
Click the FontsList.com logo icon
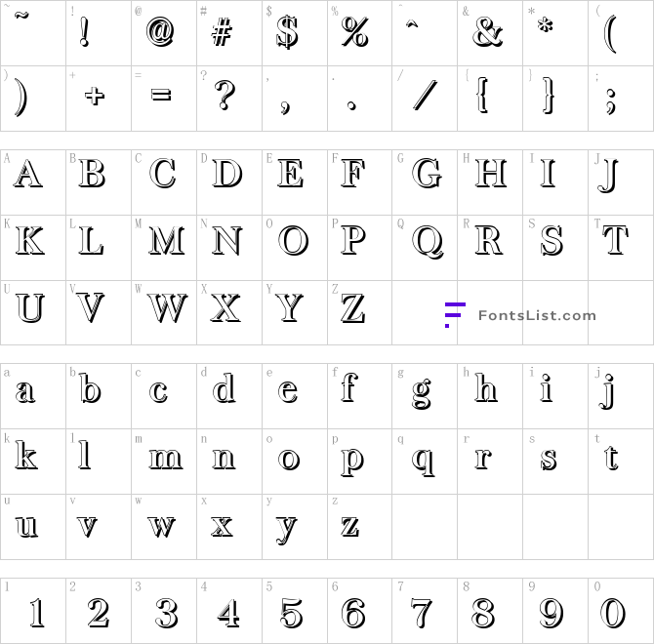(x=455, y=315)
